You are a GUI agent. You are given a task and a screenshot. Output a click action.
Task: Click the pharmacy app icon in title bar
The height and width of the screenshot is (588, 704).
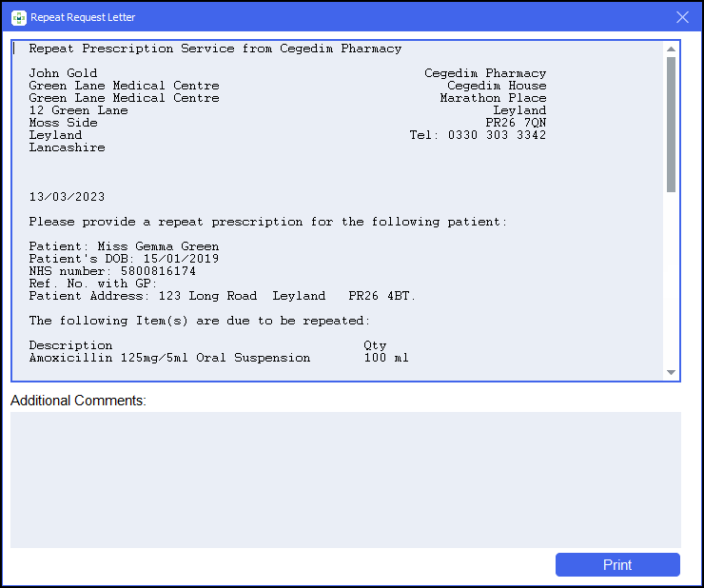(x=18, y=17)
